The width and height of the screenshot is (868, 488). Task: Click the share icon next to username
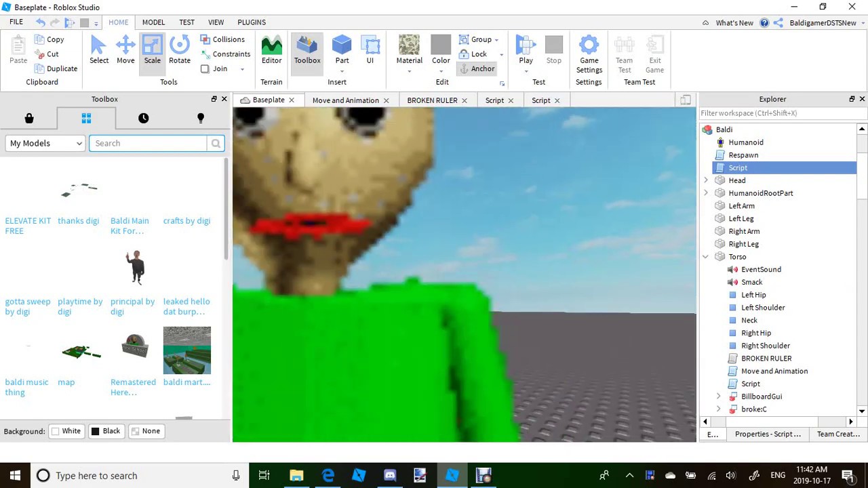[x=778, y=22]
